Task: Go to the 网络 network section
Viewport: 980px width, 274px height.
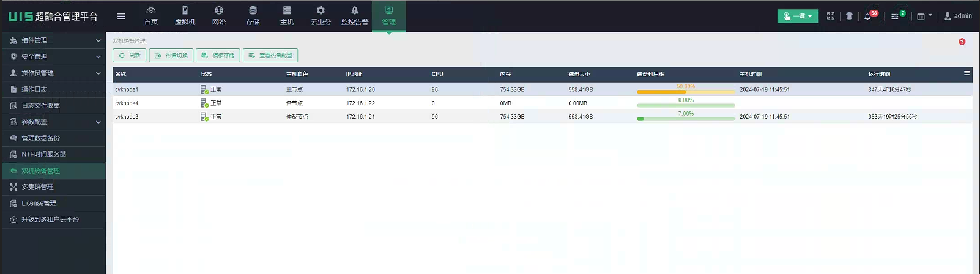Action: 219,16
